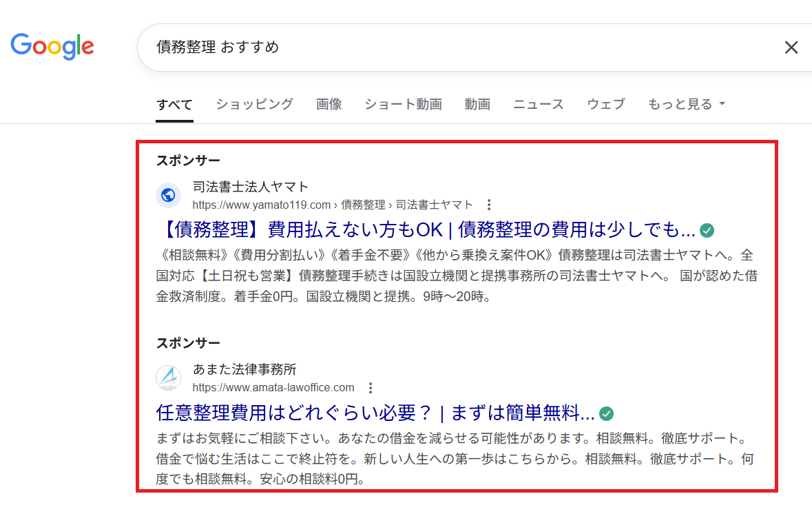Expand the もっと見る dropdown
The height and width of the screenshot is (516, 812).
pos(686,104)
